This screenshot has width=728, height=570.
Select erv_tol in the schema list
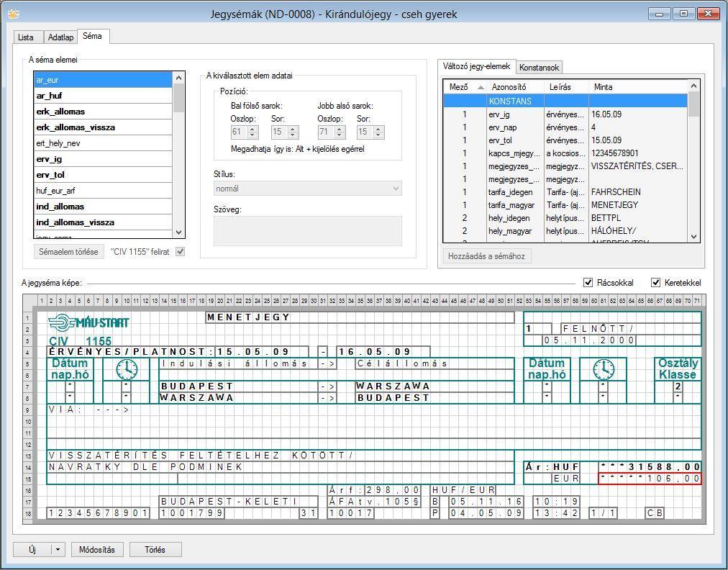click(103, 175)
